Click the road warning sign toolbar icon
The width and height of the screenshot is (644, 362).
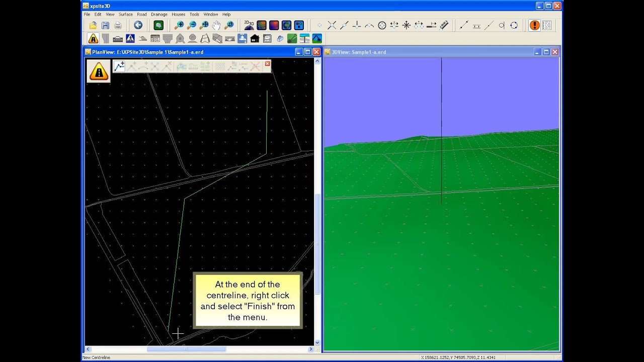click(93, 39)
